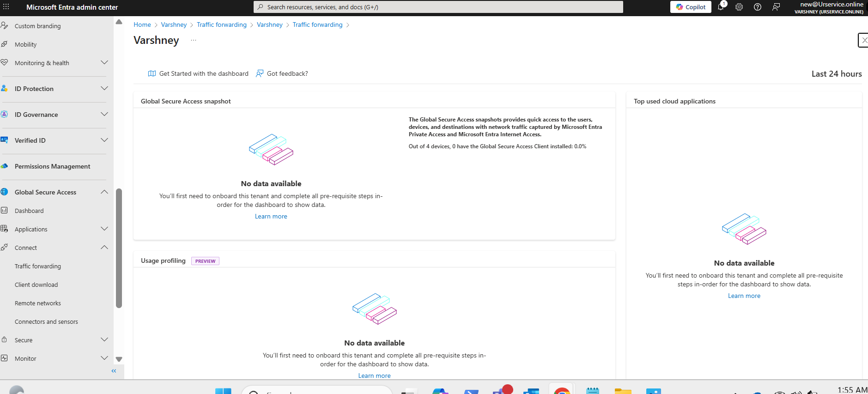868x394 pixels.
Task: Open Remote networks in the sidebar
Action: 38,303
